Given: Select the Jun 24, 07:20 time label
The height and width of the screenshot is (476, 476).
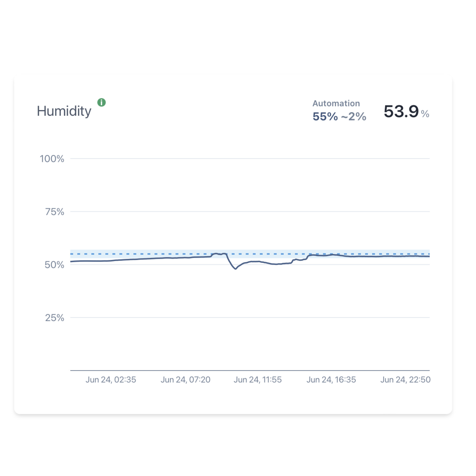Looking at the screenshot, I should [x=186, y=380].
